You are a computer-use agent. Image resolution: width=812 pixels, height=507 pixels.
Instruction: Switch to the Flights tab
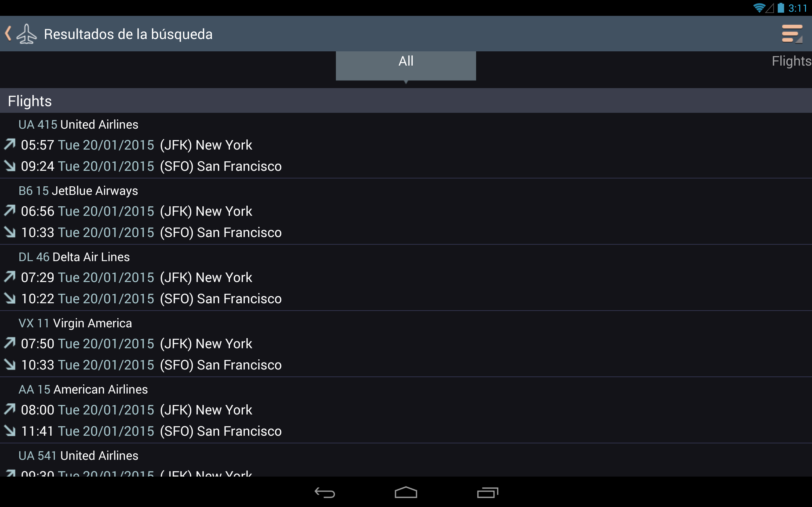tap(791, 61)
